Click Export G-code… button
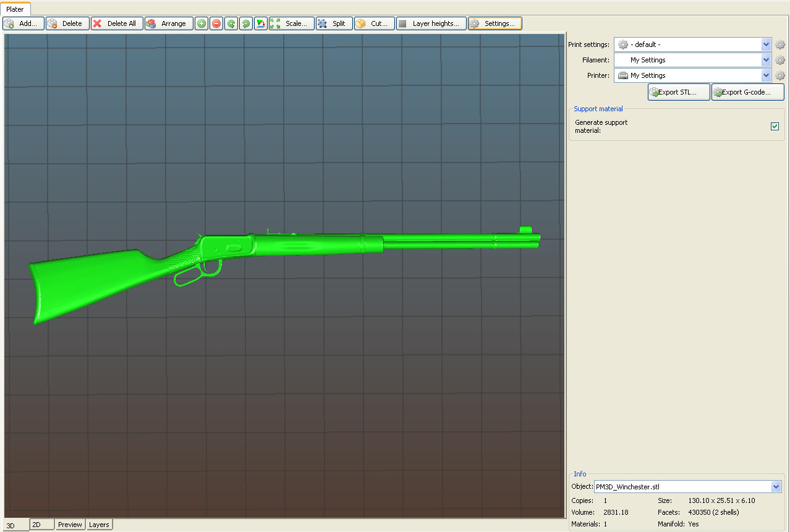This screenshot has width=790, height=532. coord(748,92)
